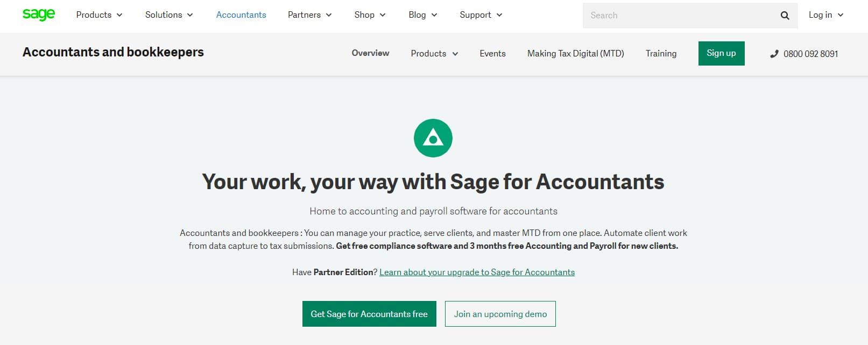Viewport: 868px width, 345px height.
Task: Open the Log in dropdown
Action: pyautogui.click(x=825, y=15)
